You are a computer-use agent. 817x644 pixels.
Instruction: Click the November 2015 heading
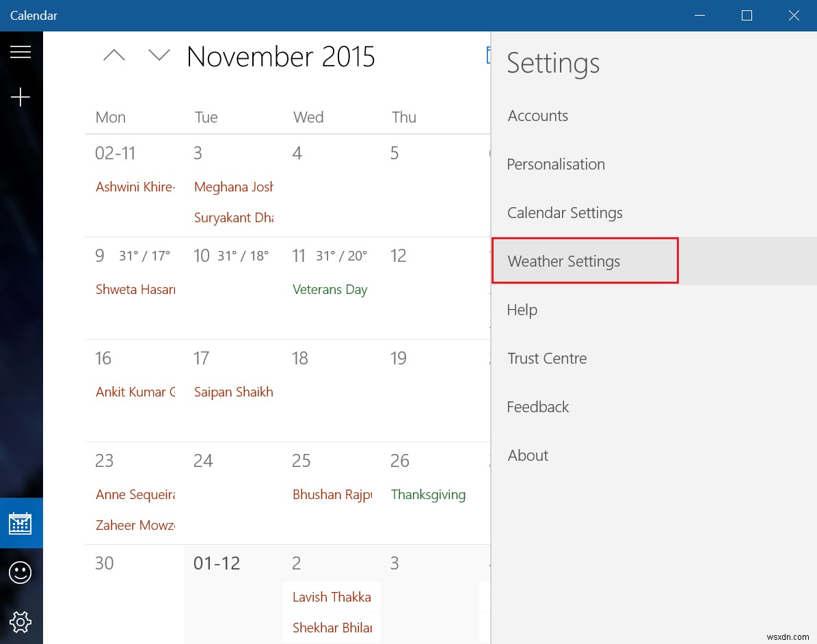click(281, 57)
